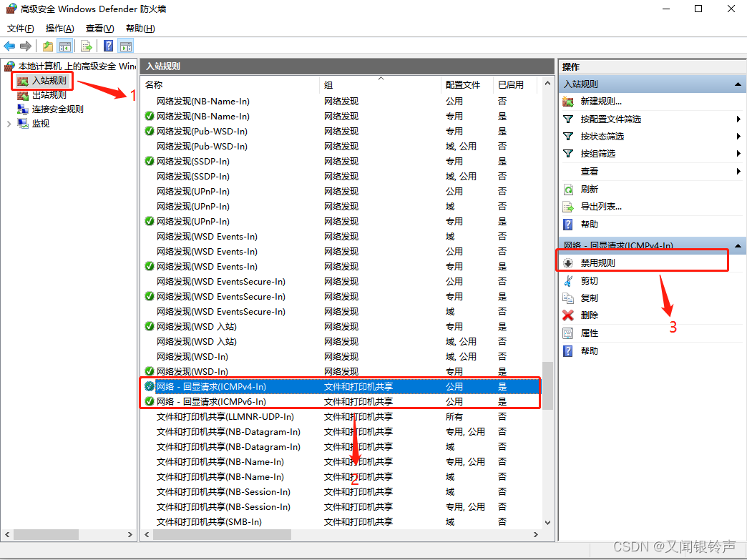
Task: Click the back arrow toolbar icon
Action: pyautogui.click(x=9, y=46)
